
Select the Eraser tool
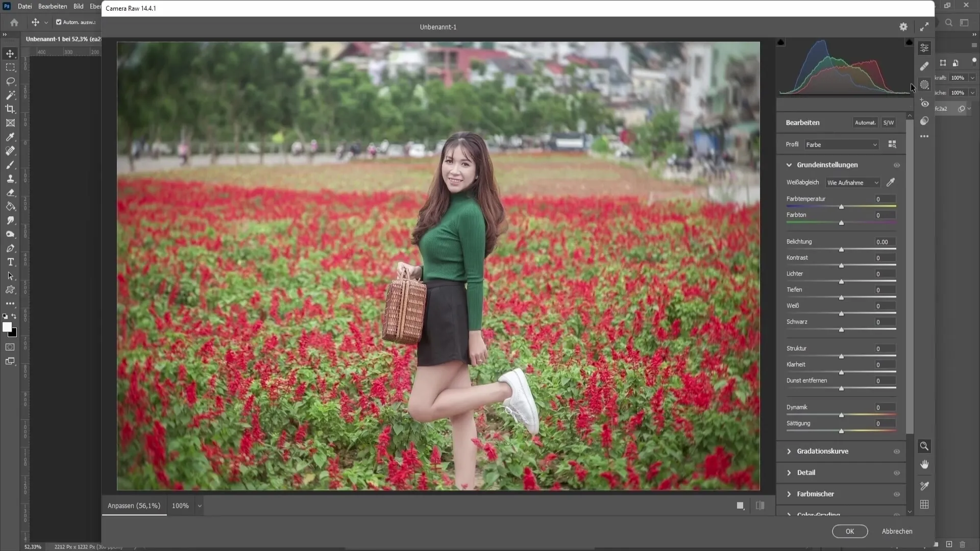tap(10, 192)
